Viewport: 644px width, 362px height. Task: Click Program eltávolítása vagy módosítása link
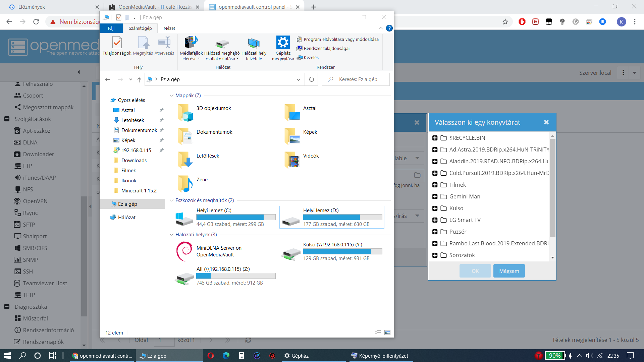coord(341,40)
